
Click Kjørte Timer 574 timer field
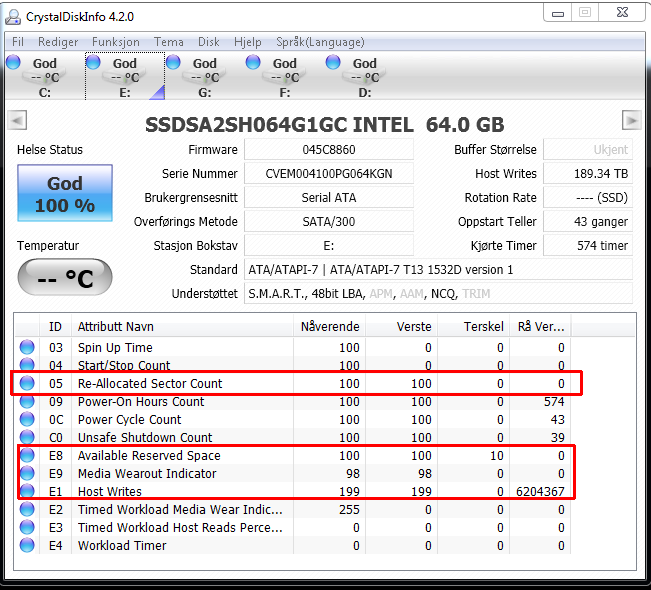click(588, 246)
